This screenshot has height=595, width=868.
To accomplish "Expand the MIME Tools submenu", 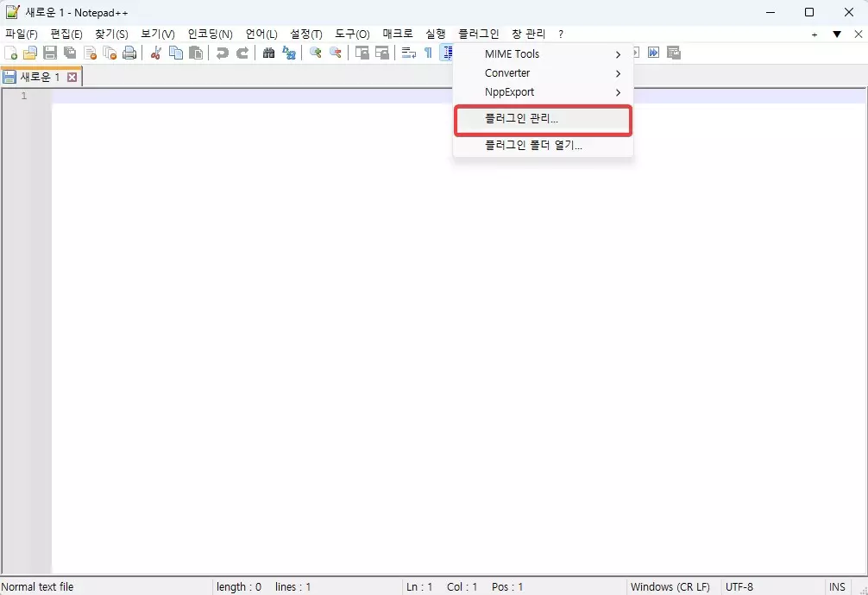I will 543,54.
